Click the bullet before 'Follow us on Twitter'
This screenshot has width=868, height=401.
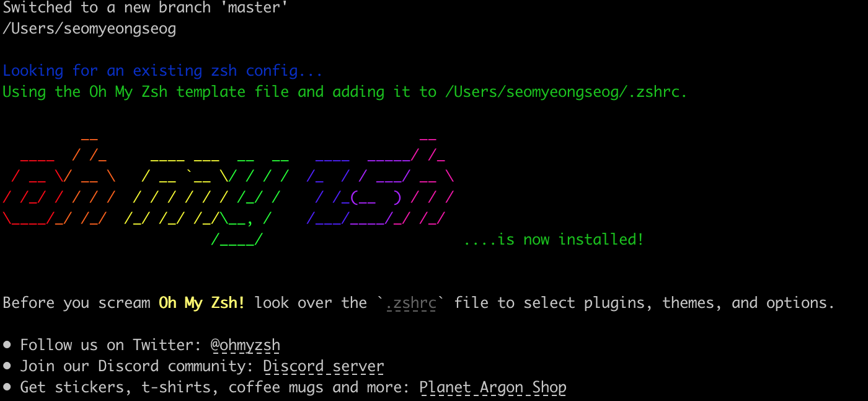click(x=7, y=345)
